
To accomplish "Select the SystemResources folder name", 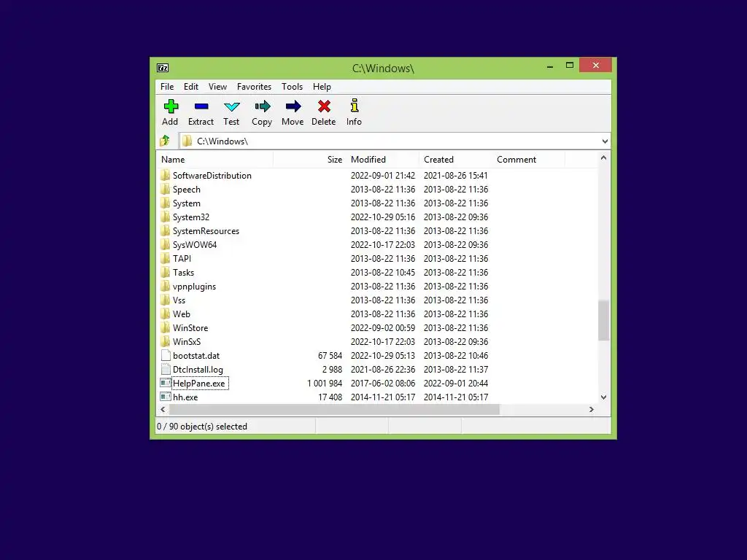I will (x=206, y=231).
